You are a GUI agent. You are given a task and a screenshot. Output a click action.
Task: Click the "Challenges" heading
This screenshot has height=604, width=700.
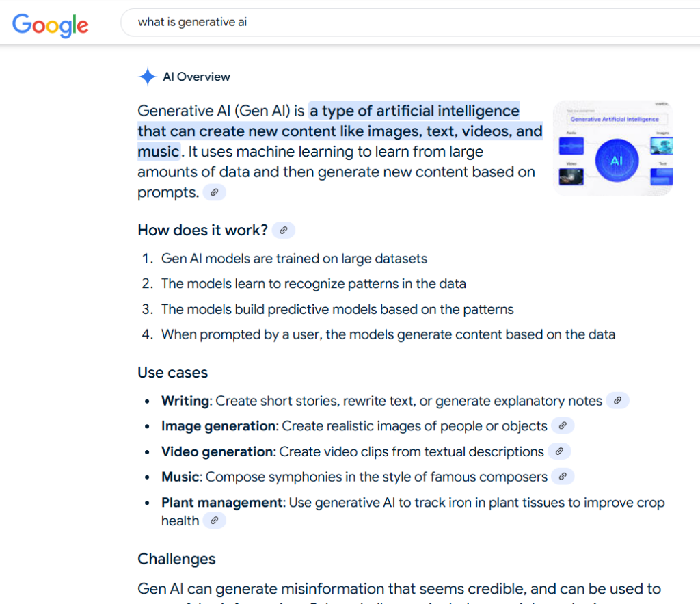(x=176, y=559)
